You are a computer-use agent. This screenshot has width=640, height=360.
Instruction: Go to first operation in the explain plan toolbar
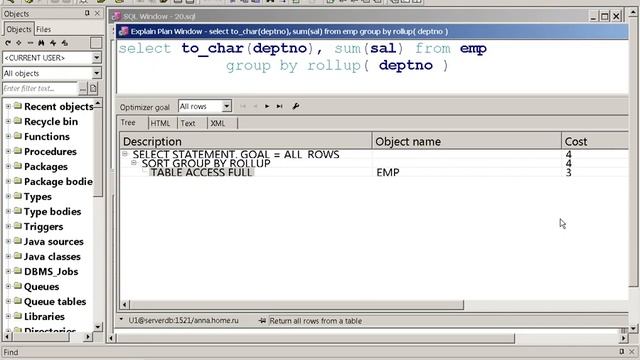243,106
